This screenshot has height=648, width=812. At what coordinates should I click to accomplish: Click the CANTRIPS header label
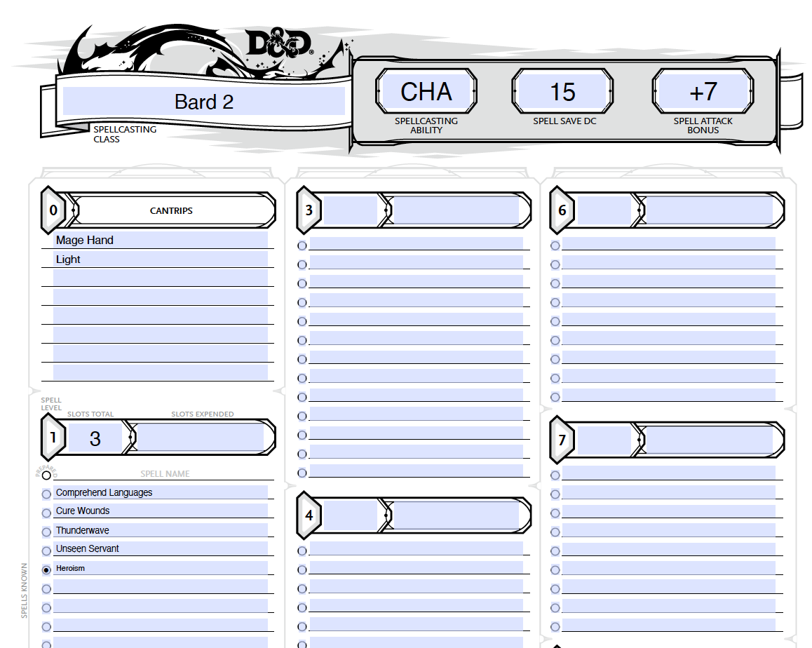[171, 211]
